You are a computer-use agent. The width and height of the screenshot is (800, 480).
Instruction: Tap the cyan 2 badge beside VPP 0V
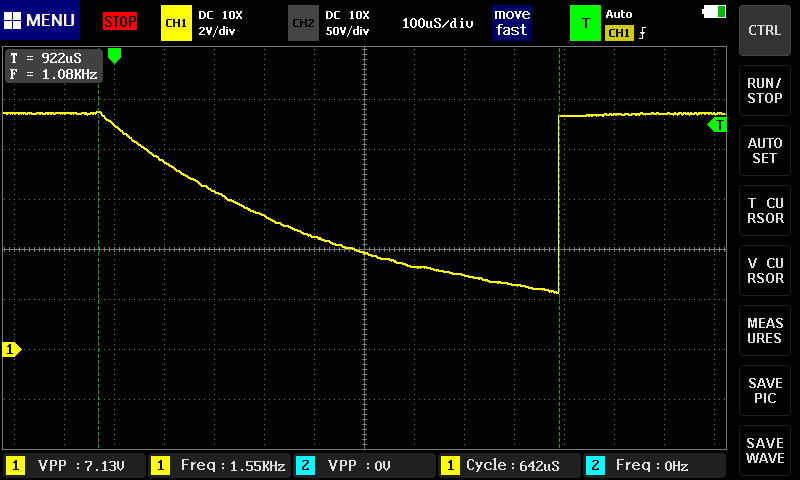coord(305,465)
